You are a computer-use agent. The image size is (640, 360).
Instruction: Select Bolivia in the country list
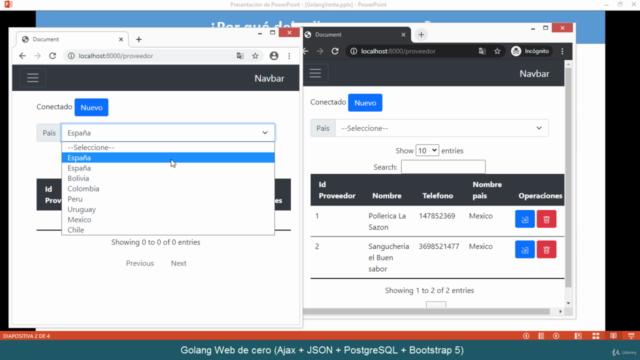168,178
